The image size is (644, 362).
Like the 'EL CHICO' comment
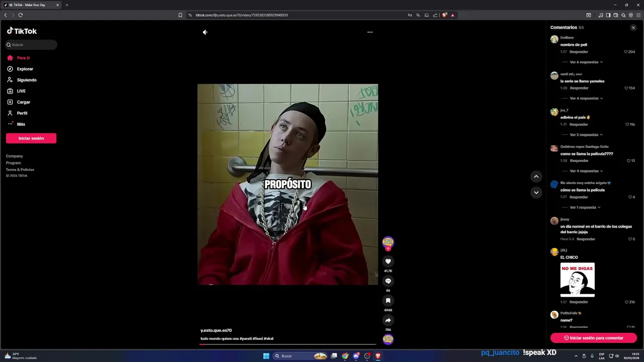click(x=626, y=302)
